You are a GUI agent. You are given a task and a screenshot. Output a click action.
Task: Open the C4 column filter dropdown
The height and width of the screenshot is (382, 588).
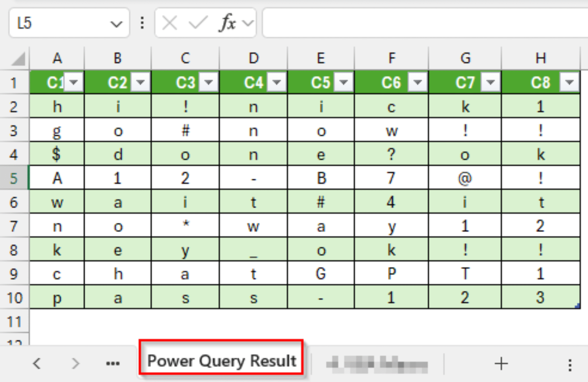276,83
